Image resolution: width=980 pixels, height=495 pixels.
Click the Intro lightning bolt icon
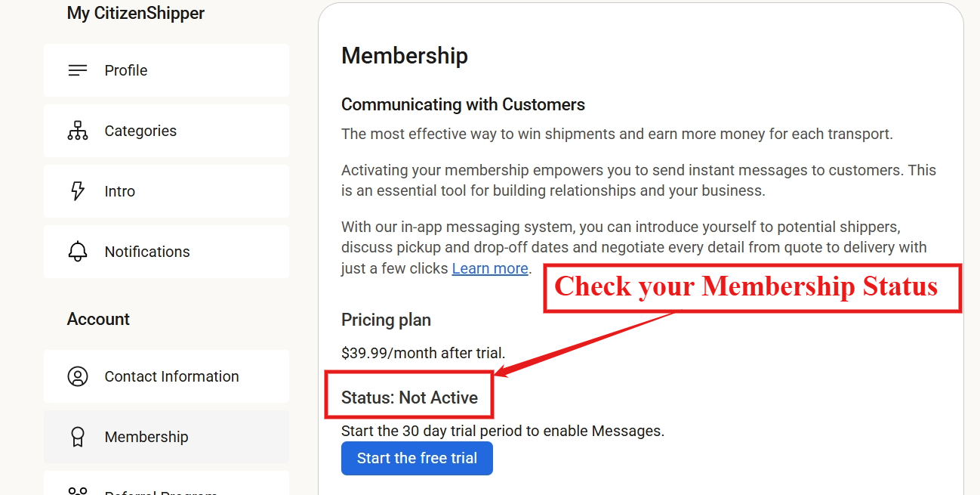pos(78,191)
